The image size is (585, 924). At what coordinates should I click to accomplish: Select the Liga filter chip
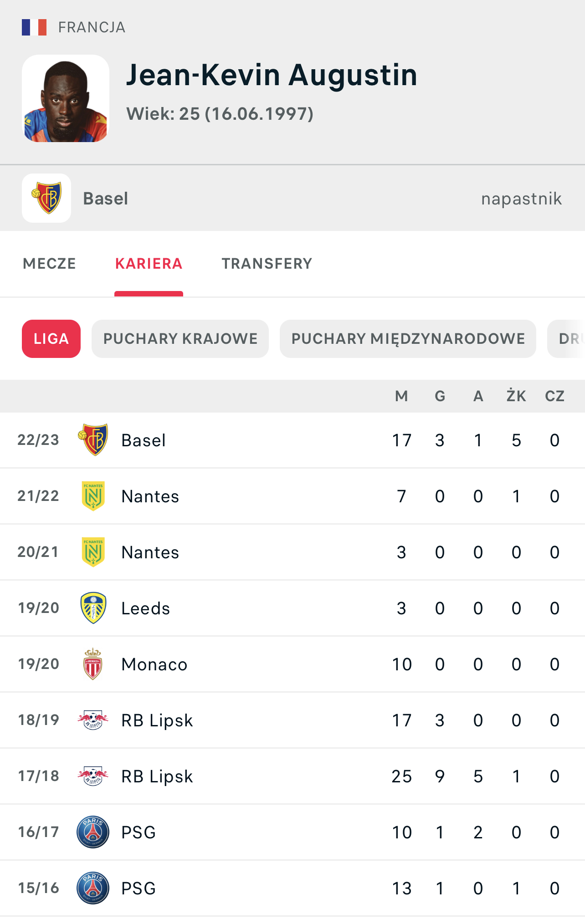pos(51,339)
